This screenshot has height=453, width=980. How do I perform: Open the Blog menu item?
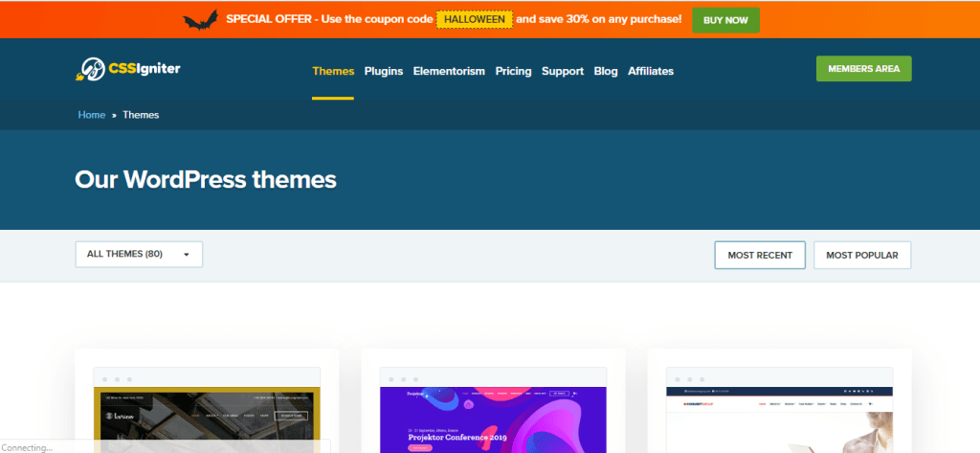606,71
